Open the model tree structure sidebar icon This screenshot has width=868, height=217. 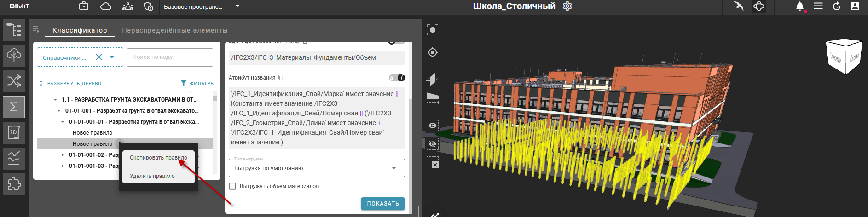tap(14, 30)
